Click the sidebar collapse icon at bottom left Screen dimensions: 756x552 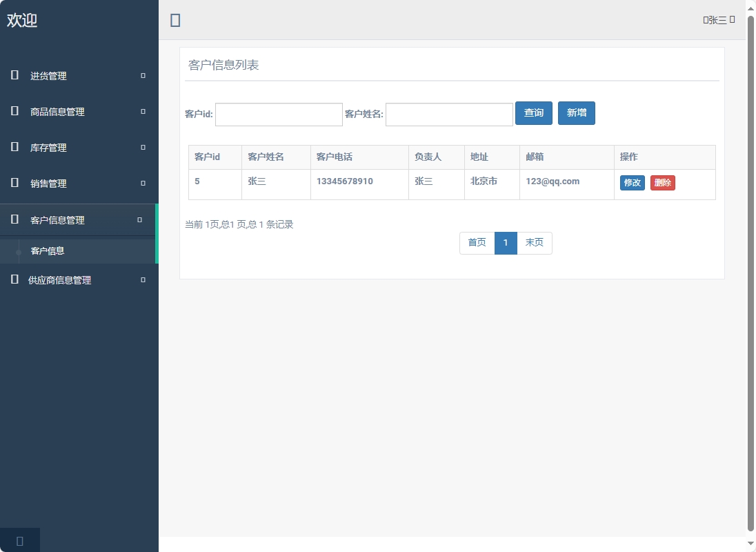coord(19,540)
